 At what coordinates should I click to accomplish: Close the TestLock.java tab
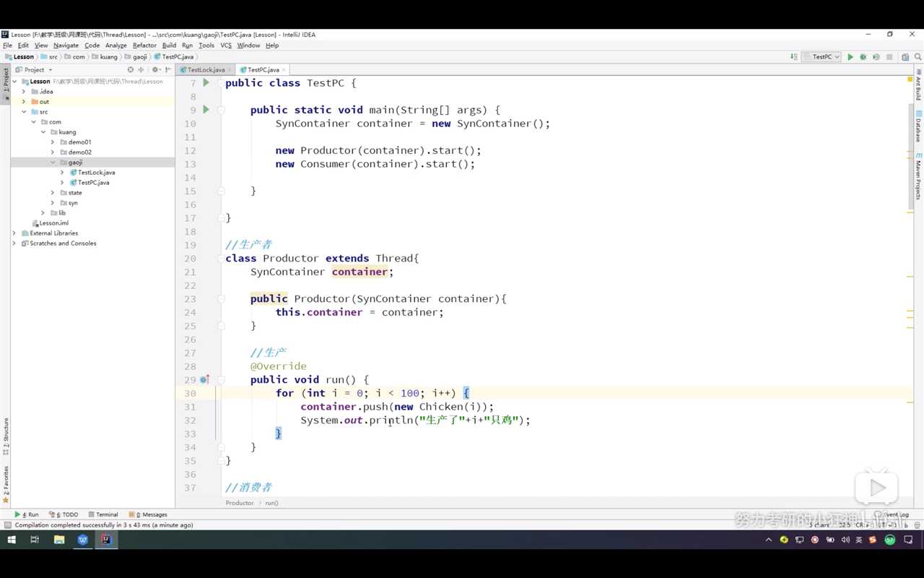tap(229, 69)
